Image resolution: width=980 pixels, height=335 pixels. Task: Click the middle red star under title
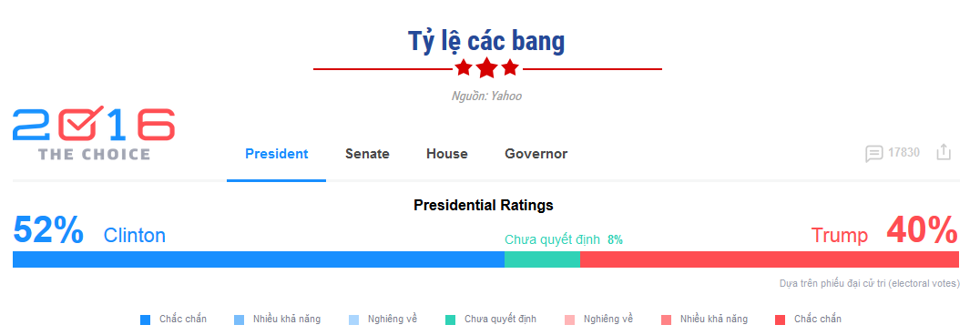[x=487, y=67]
